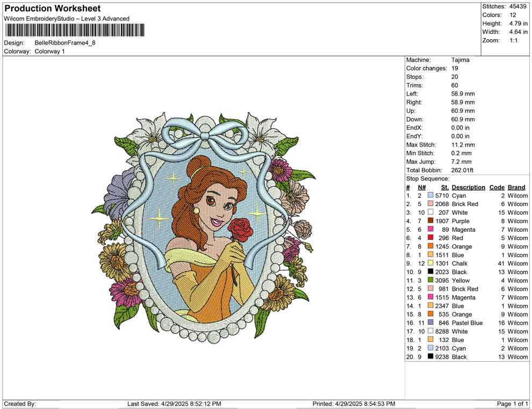Click the EndX value '0.00 in'
This screenshot has height=409, width=532.
point(461,128)
